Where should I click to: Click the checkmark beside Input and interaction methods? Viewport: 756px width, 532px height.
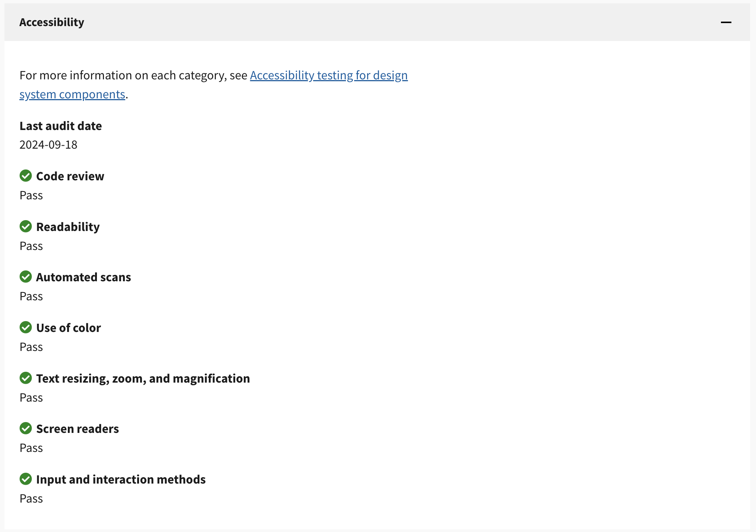pos(26,479)
